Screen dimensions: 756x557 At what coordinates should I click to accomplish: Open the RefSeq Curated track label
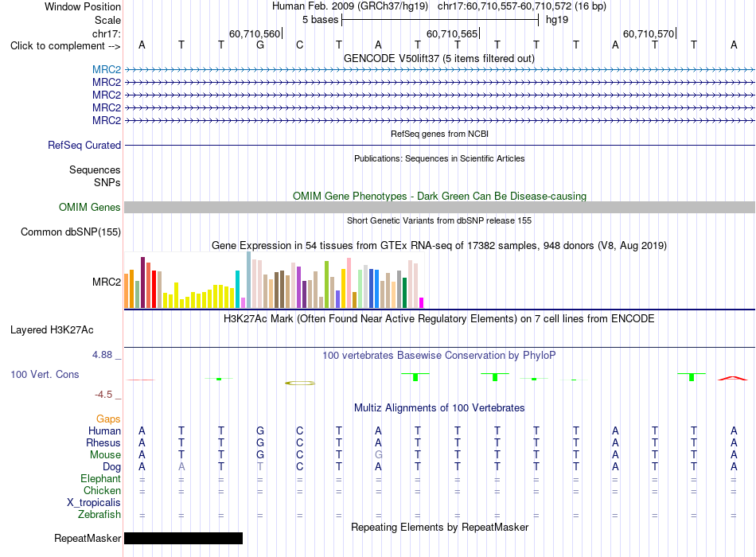click(x=84, y=145)
